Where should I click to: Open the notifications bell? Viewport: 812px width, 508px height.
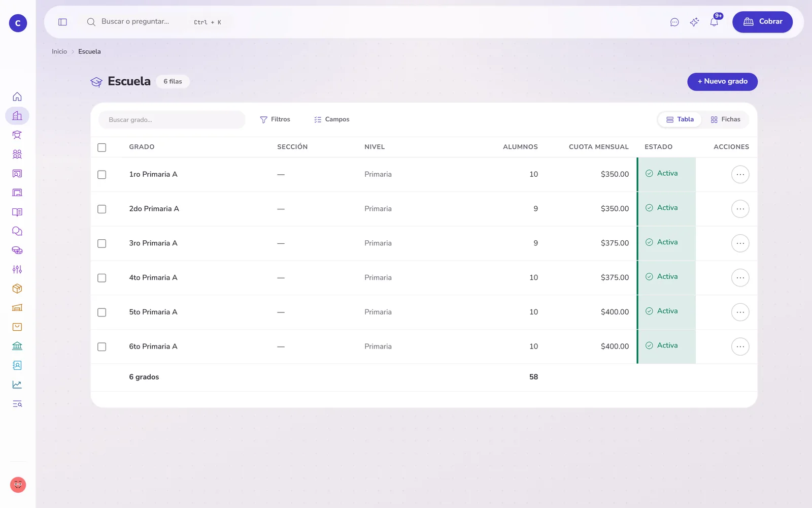(x=714, y=22)
